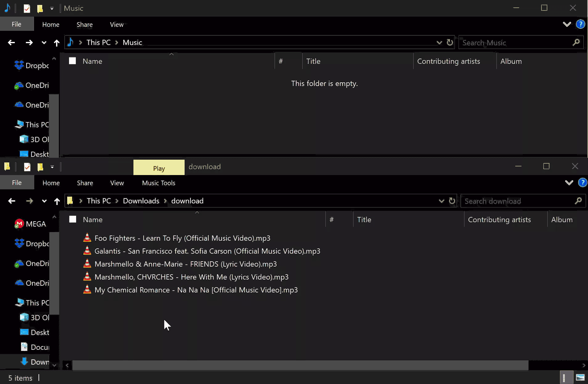Click Properties quick-access icon in download window

[x=27, y=167]
